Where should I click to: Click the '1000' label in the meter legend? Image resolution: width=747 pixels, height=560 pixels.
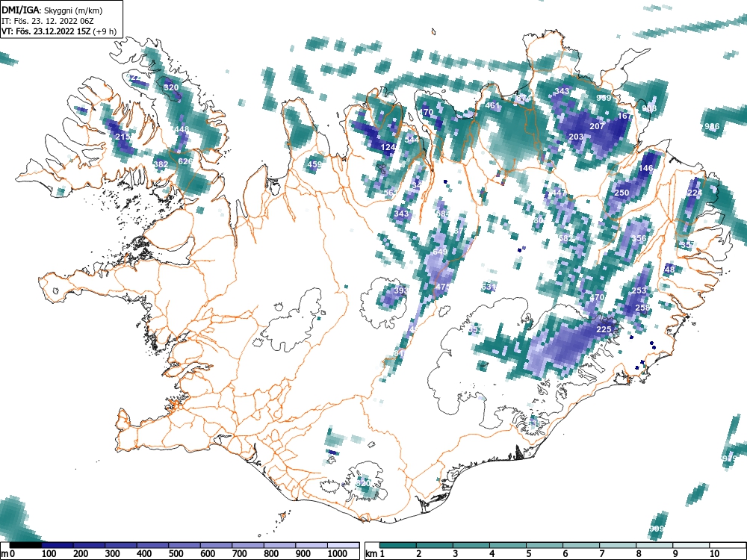(337, 554)
